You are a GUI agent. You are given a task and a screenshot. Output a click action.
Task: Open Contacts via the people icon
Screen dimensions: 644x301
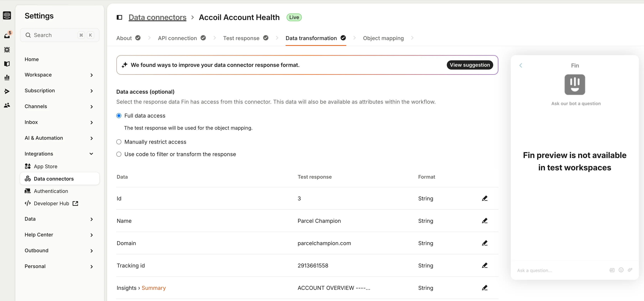click(x=7, y=105)
